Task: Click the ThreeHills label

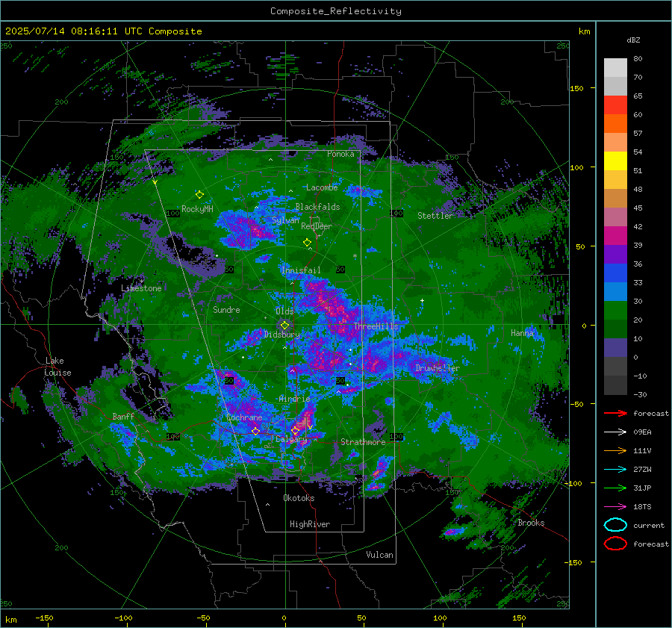Action: [x=376, y=326]
